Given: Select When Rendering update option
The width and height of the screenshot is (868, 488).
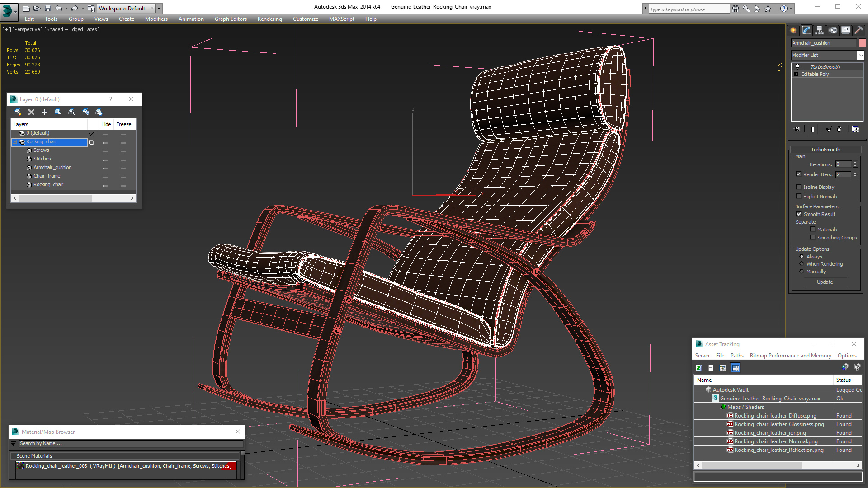Looking at the screenshot, I should click(802, 264).
